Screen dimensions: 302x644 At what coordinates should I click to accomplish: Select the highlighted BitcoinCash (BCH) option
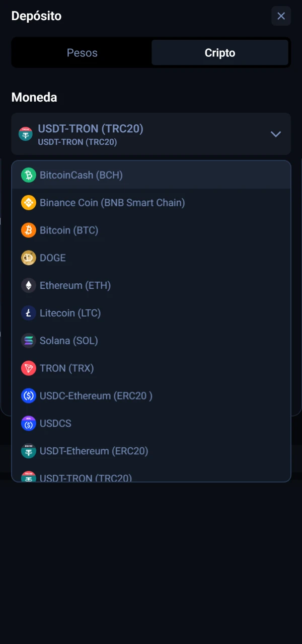[x=81, y=175]
